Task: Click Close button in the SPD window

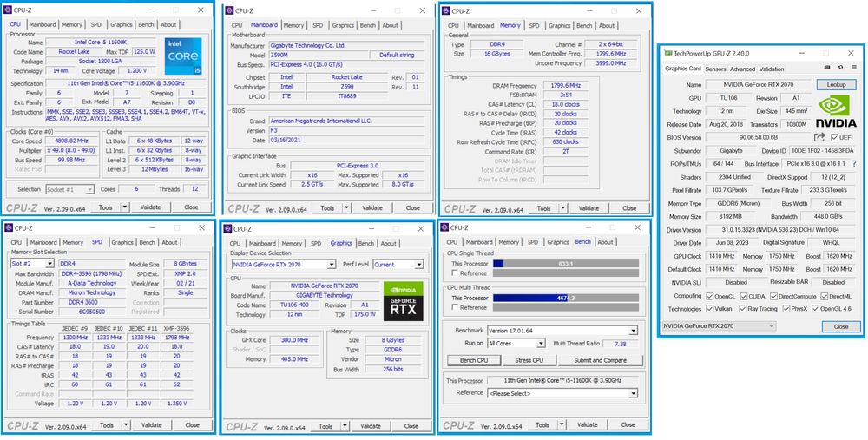Action: click(x=192, y=425)
